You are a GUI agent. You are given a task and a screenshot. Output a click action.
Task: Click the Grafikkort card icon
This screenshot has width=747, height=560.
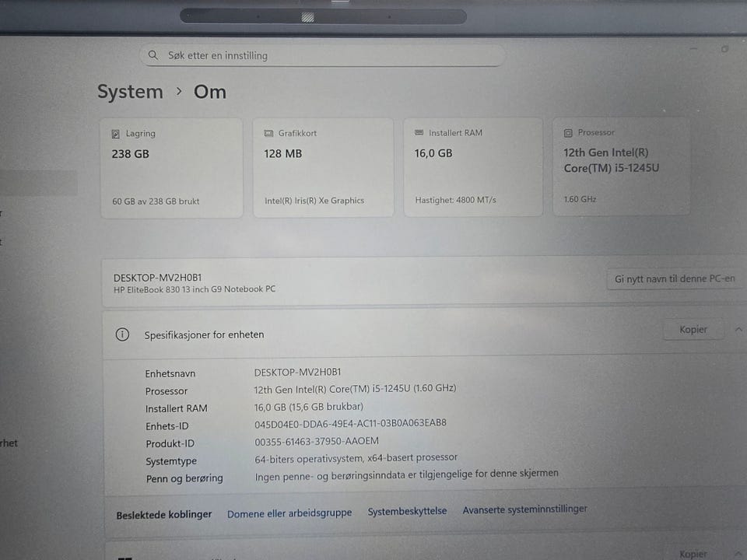[x=268, y=133]
